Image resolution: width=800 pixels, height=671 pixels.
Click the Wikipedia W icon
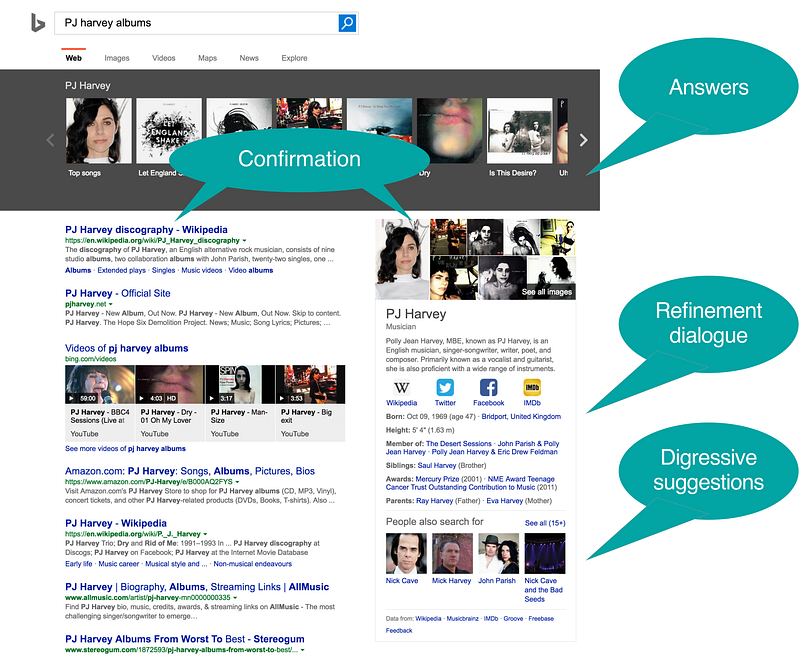click(x=402, y=388)
